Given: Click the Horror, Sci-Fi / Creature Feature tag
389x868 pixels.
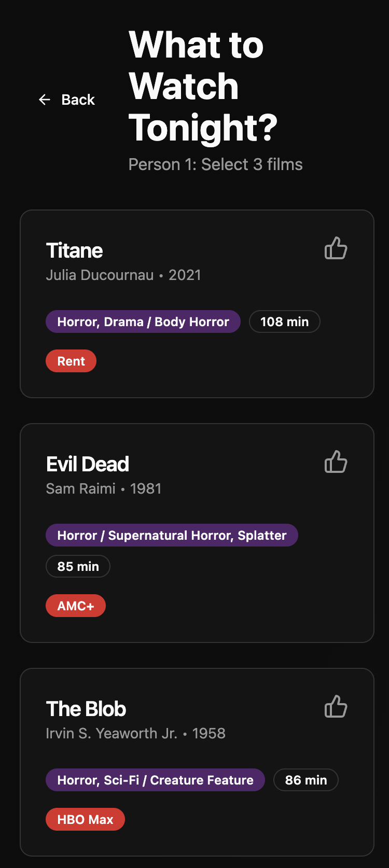Looking at the screenshot, I should 155,780.
